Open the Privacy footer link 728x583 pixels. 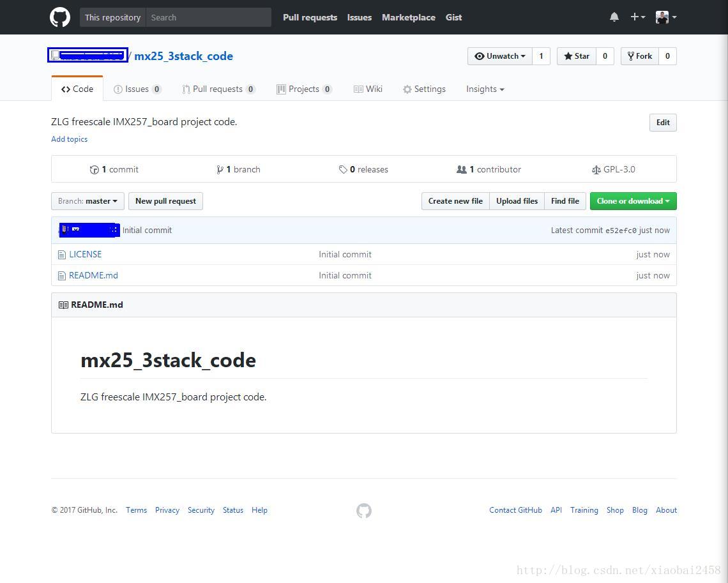coord(167,510)
